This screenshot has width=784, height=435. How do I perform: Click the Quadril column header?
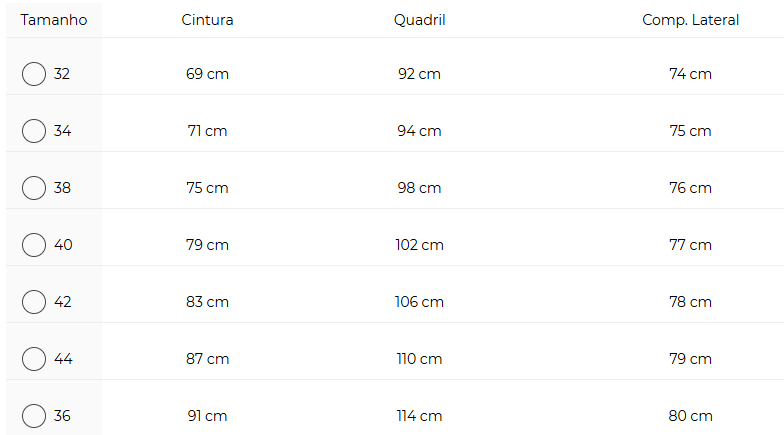tap(420, 20)
